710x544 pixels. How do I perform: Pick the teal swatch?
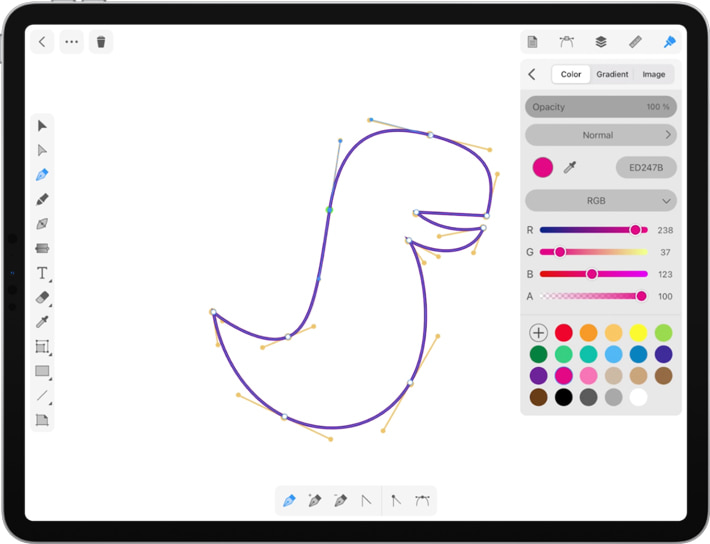[x=588, y=354]
